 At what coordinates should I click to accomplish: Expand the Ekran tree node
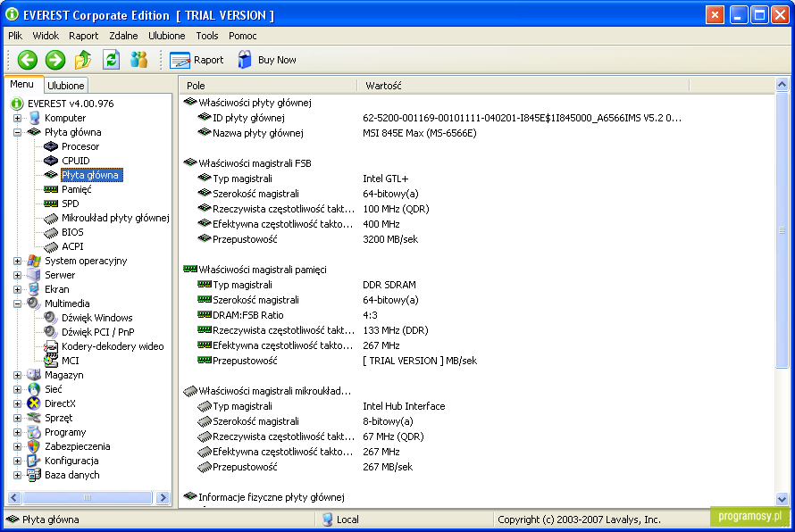click(17, 289)
